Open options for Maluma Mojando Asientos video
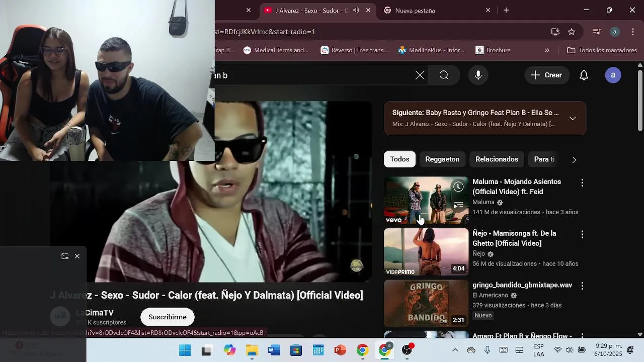Image resolution: width=644 pixels, height=362 pixels. coord(582,183)
